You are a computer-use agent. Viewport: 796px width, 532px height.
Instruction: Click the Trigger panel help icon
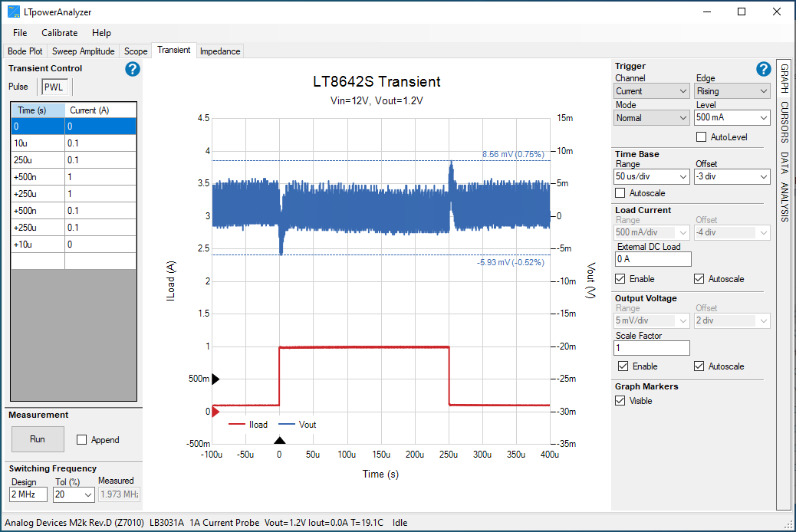(763, 69)
